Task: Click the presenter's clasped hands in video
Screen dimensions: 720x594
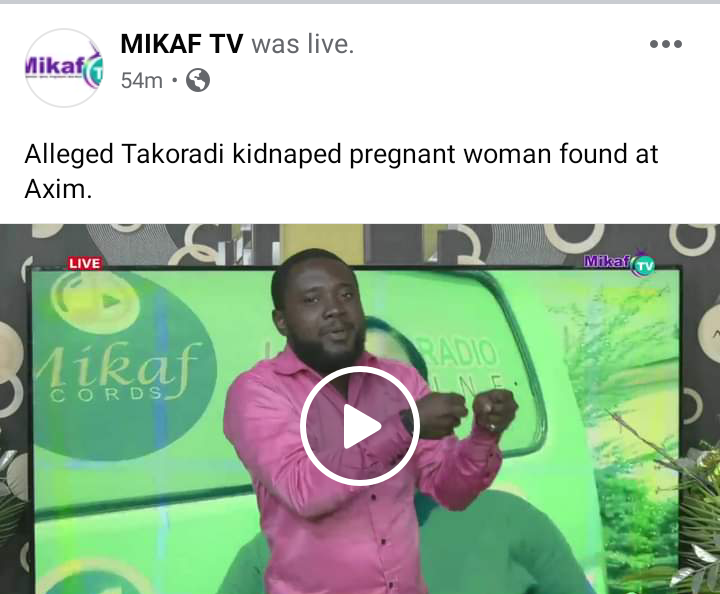Action: click(466, 409)
